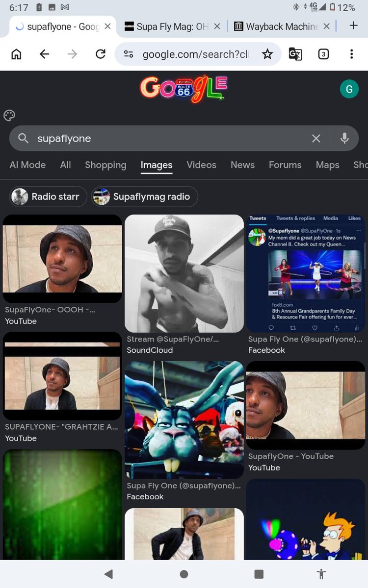
Task: Open the standing man bottom thumbnail
Action: [x=184, y=534]
